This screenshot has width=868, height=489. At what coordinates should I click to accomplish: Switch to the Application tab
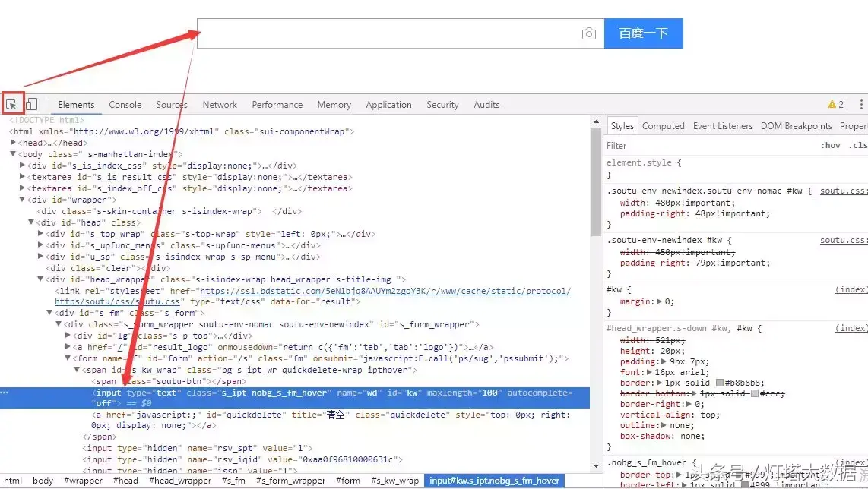click(x=388, y=105)
